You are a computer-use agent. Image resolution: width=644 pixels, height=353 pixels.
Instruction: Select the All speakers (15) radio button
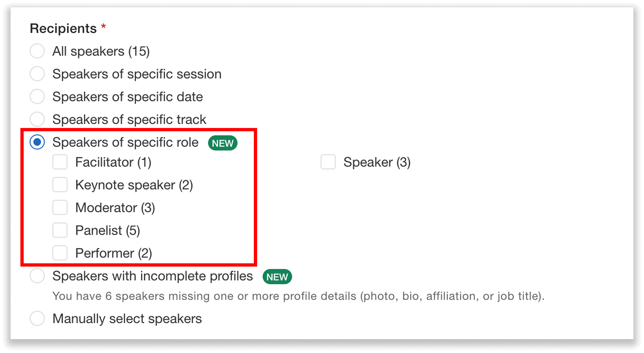point(37,51)
